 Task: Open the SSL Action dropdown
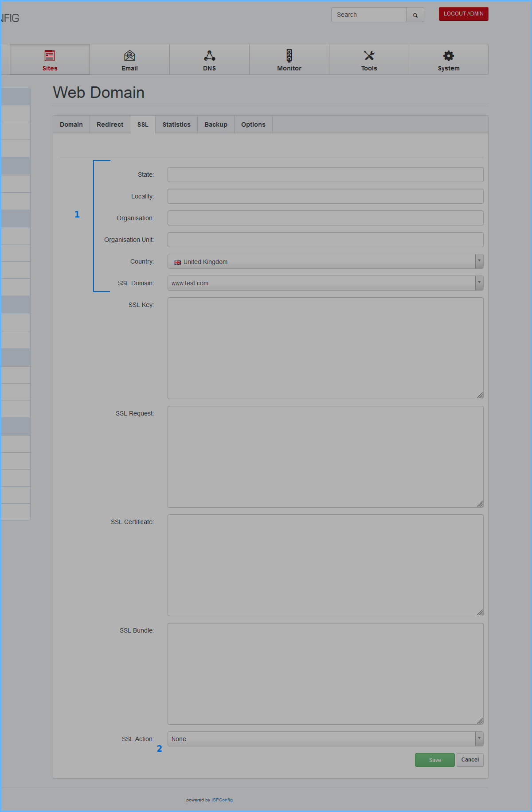click(325, 739)
